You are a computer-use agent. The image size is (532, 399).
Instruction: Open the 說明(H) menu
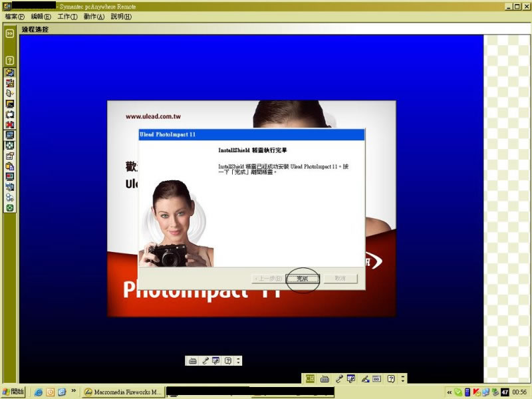(121, 16)
